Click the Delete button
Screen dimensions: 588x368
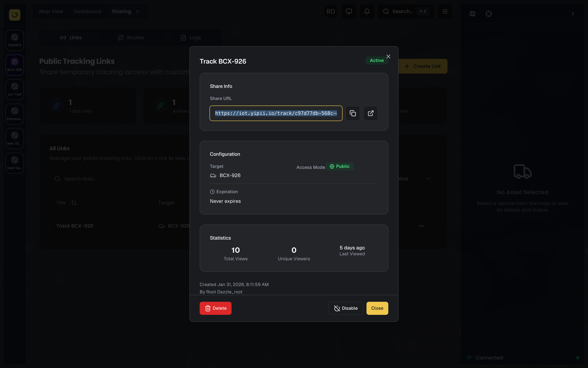[x=216, y=308]
